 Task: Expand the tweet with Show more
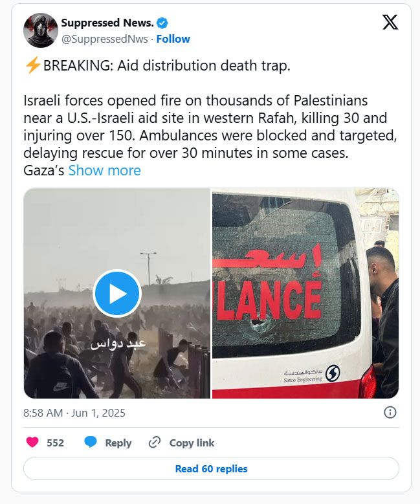(105, 170)
